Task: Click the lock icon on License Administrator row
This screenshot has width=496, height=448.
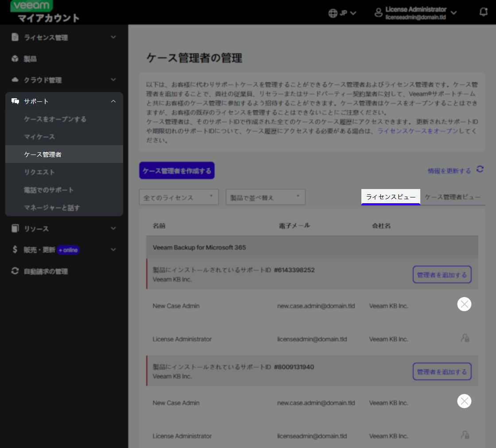Action: (465, 338)
